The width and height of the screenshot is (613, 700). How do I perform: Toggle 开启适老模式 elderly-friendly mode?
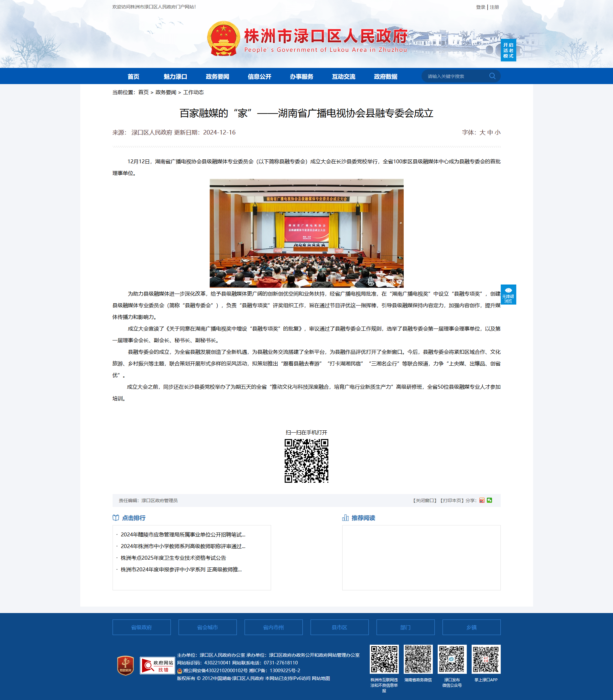click(x=508, y=50)
